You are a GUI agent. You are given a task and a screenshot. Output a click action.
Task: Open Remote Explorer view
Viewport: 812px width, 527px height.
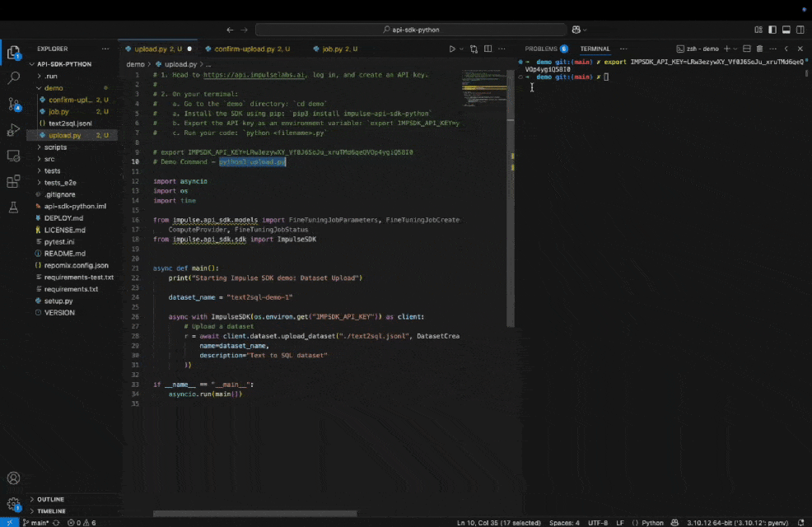13,156
